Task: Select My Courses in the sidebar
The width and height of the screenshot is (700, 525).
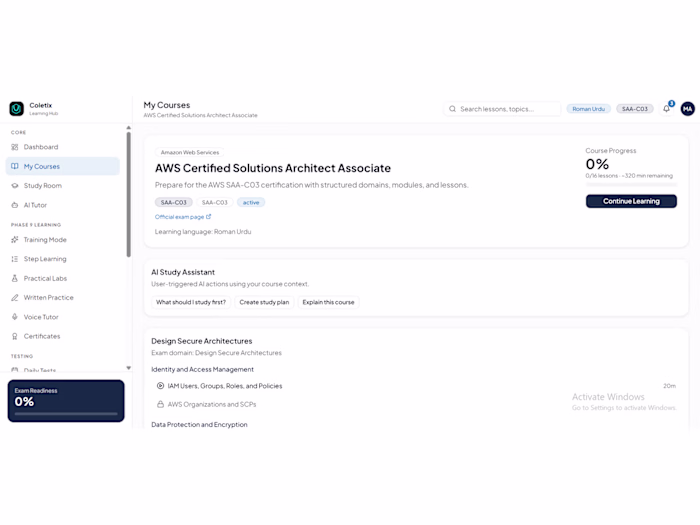Action: [62, 166]
